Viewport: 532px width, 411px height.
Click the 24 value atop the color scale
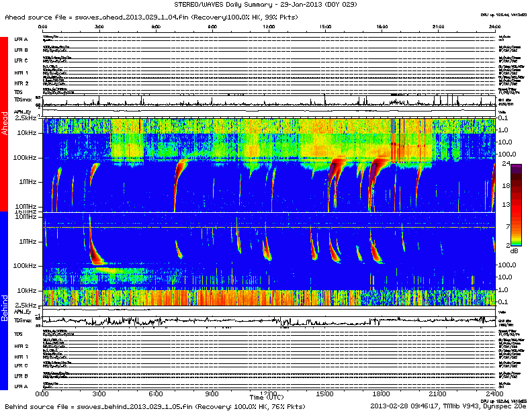[508, 163]
